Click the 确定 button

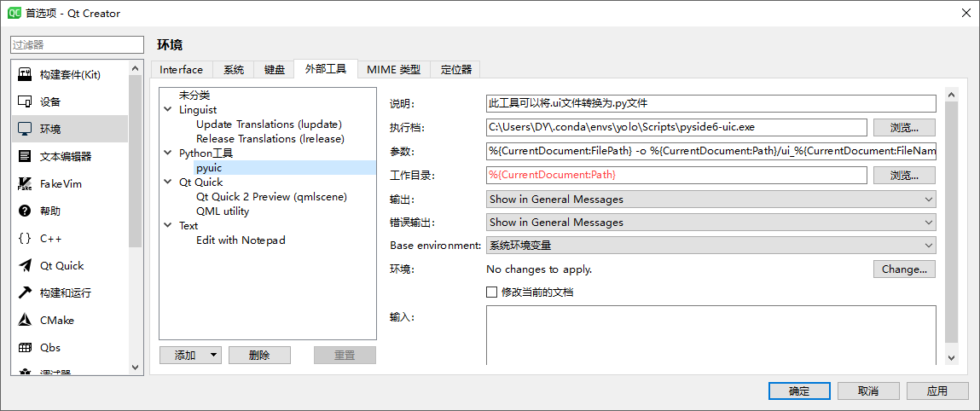(x=799, y=391)
